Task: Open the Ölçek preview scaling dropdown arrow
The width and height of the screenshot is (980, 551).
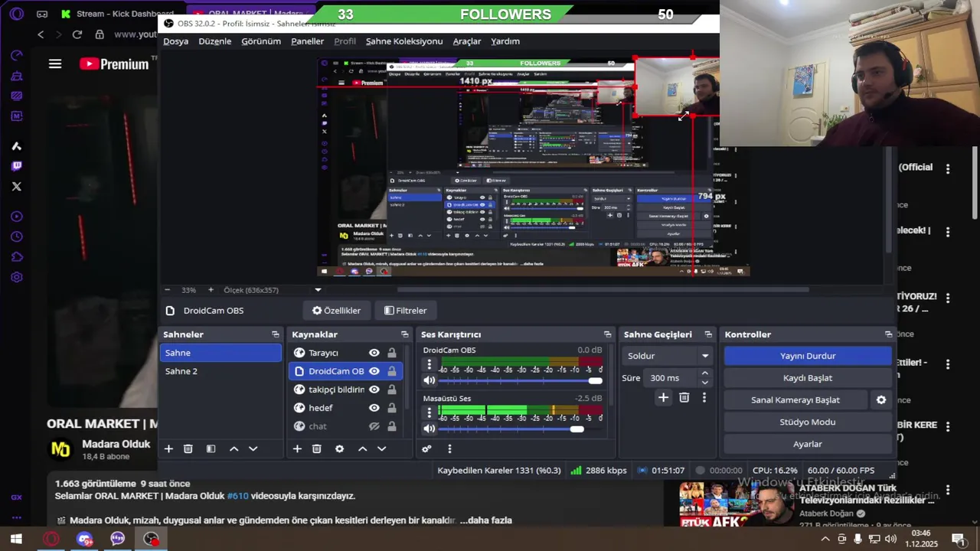Action: pos(318,290)
